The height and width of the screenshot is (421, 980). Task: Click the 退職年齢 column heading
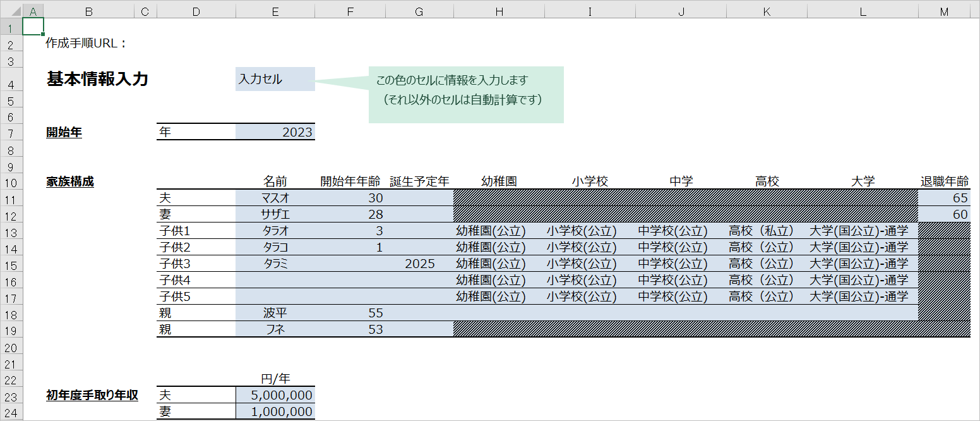943,181
